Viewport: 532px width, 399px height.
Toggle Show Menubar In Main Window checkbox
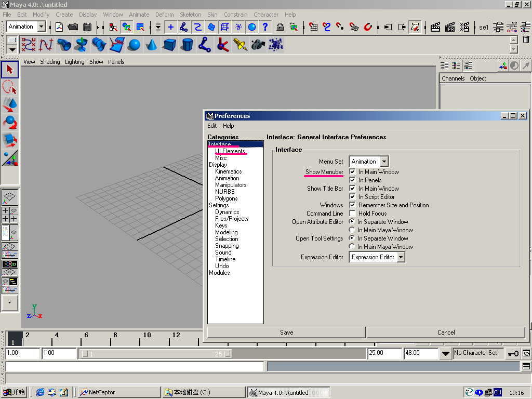(353, 171)
